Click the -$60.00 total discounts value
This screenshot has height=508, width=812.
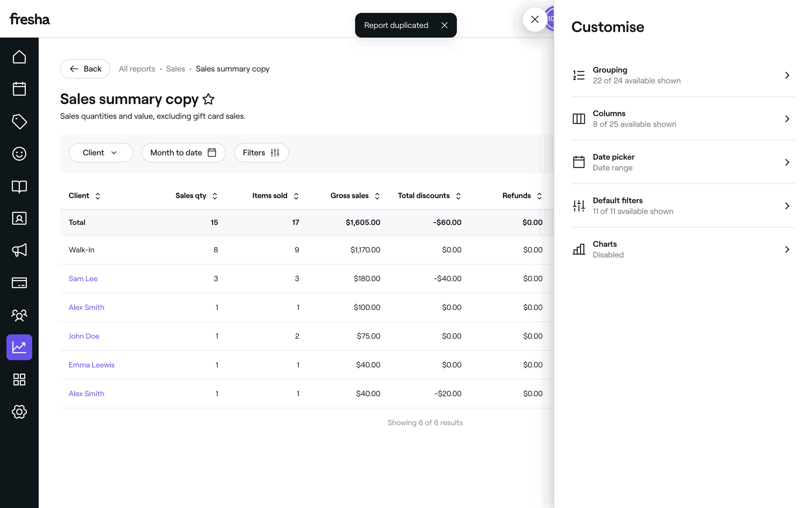tap(447, 222)
